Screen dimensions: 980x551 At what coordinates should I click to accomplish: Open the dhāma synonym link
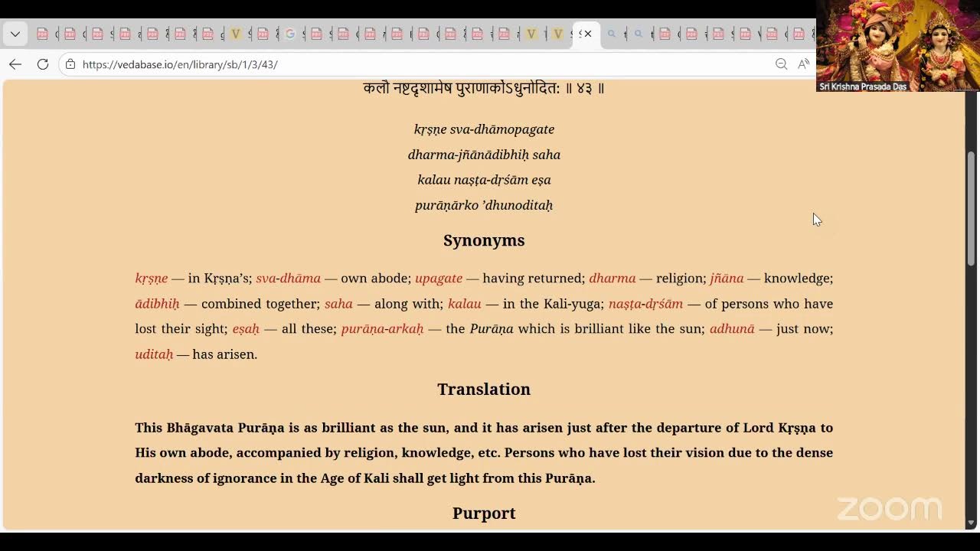tap(300, 279)
